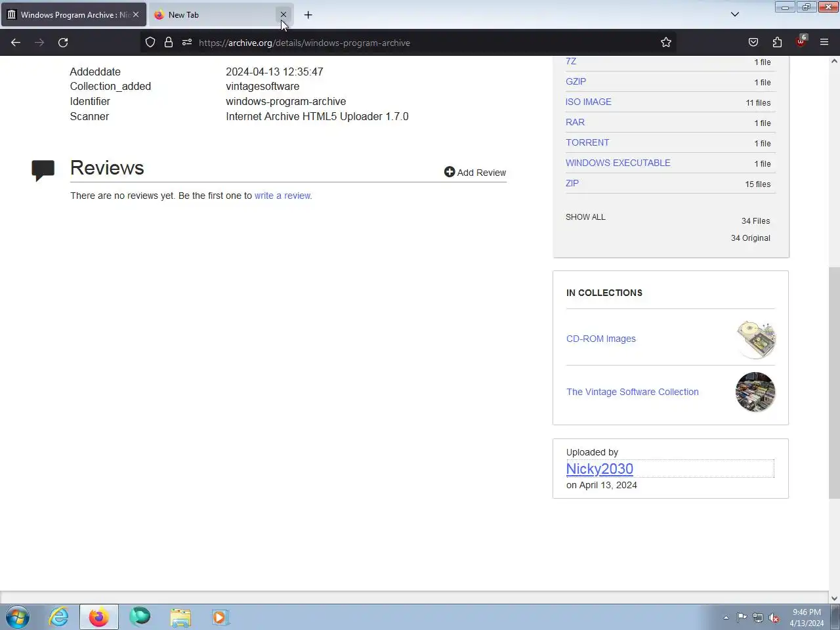Click Add Review button

(x=475, y=172)
